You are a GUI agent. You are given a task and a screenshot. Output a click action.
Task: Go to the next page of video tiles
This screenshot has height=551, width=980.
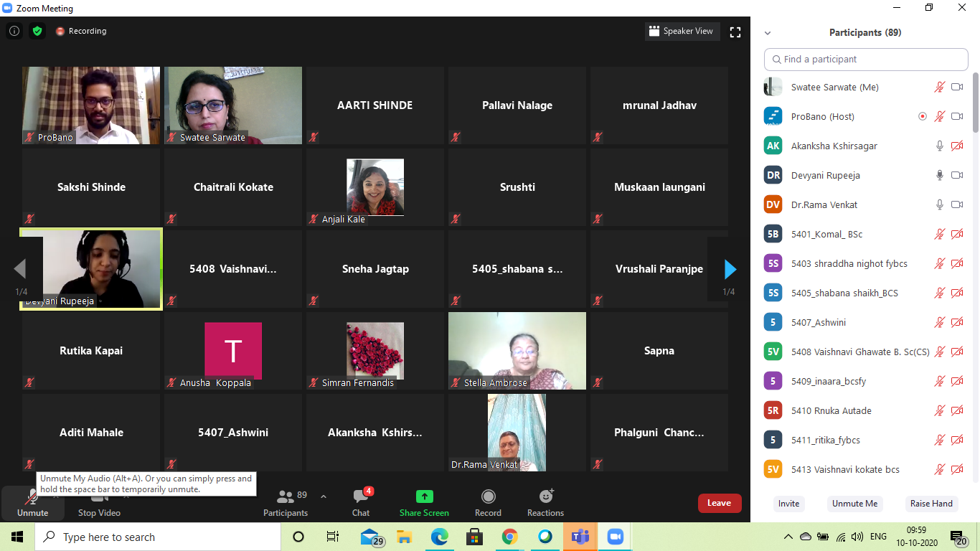pyautogui.click(x=730, y=269)
